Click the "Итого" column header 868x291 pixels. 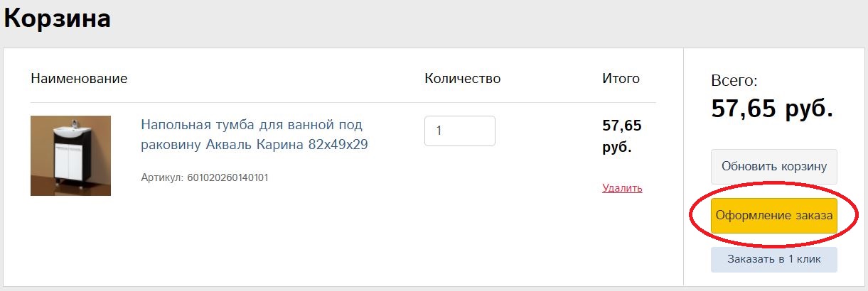click(x=621, y=79)
